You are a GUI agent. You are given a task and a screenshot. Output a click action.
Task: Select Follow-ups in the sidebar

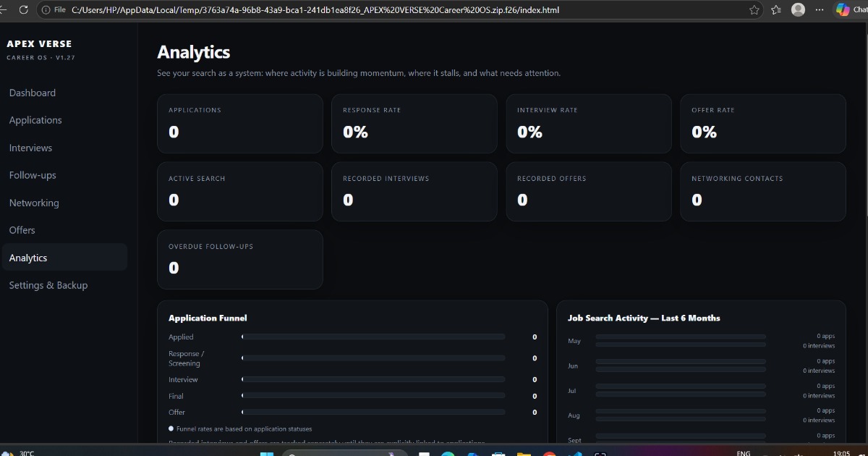coord(33,175)
